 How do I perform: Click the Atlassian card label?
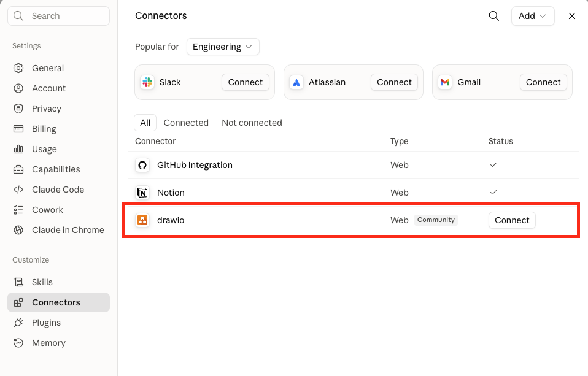327,82
